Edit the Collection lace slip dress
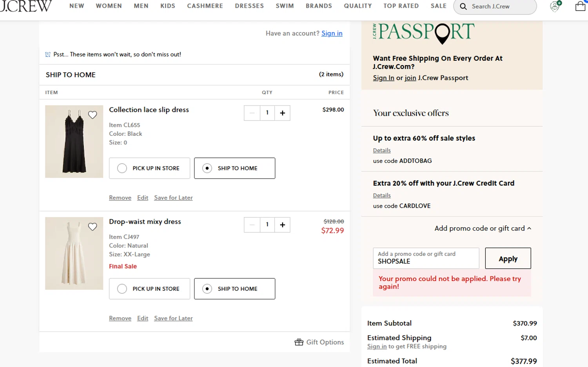The image size is (588, 367). coord(143,198)
